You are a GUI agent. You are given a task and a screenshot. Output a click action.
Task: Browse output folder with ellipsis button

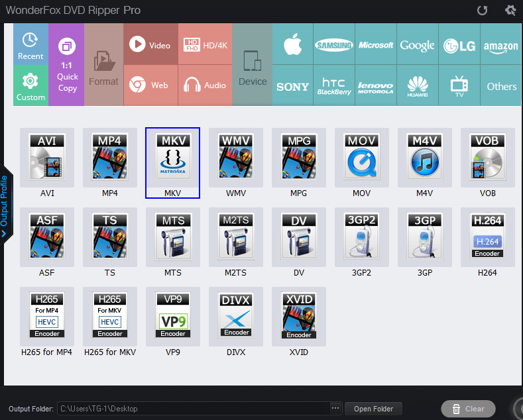[335, 408]
